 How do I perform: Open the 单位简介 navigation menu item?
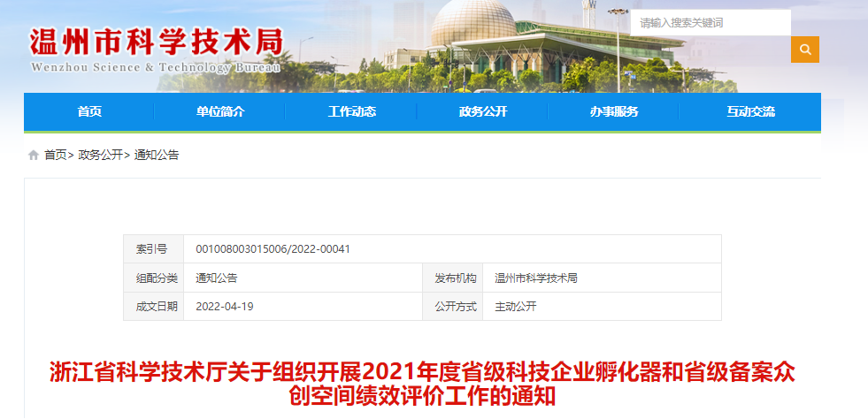[x=219, y=111]
